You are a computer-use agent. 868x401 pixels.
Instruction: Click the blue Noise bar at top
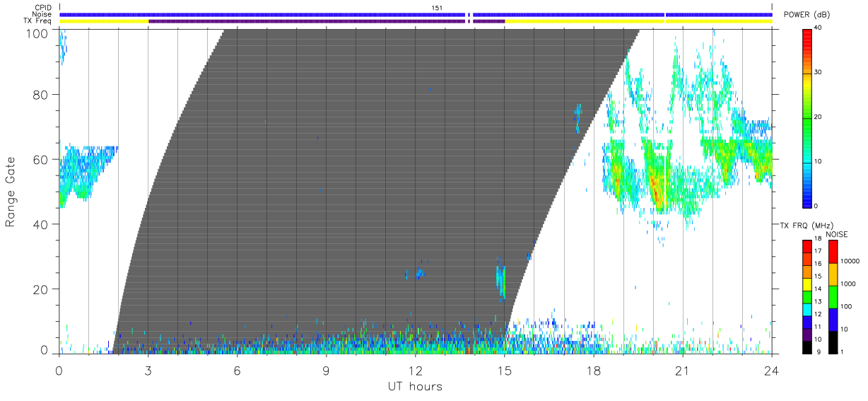[x=416, y=14]
